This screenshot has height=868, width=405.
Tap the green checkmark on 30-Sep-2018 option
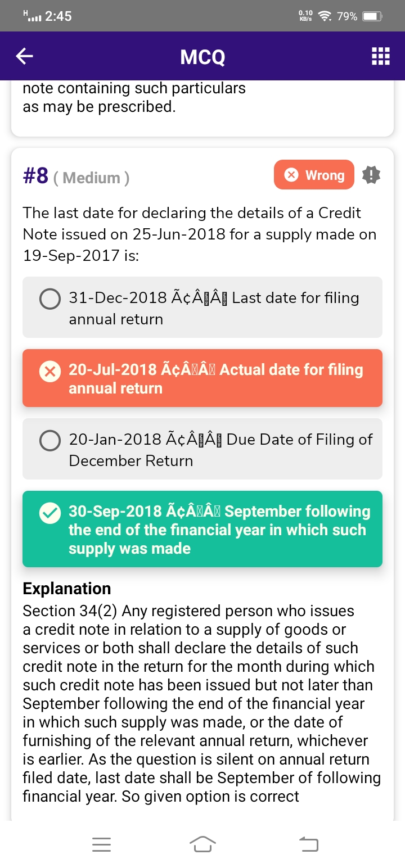pos(51,513)
